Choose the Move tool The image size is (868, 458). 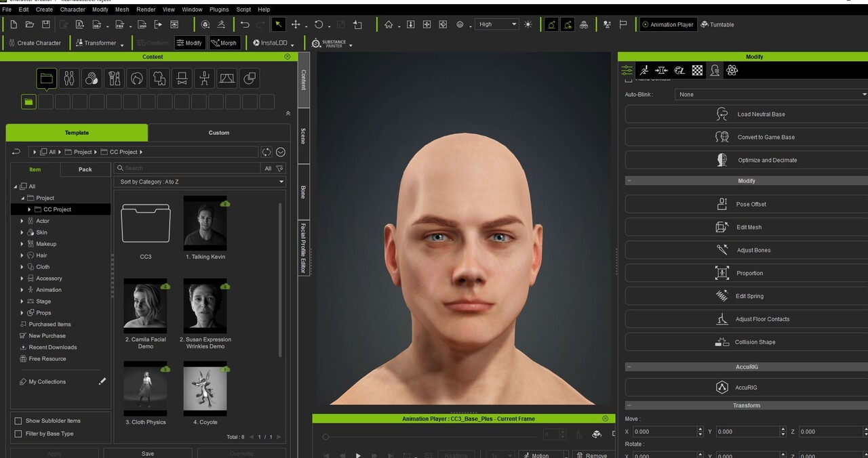pos(296,24)
